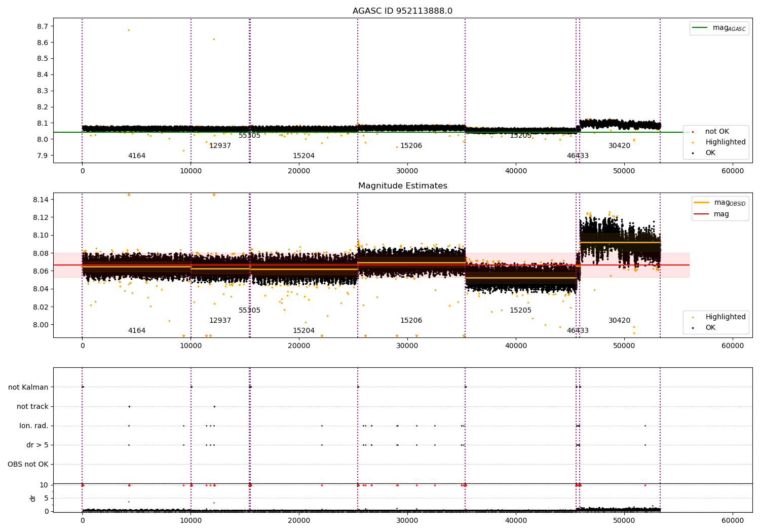Click OBSID label 46433 in Magnitude Estimates plot

[578, 331]
